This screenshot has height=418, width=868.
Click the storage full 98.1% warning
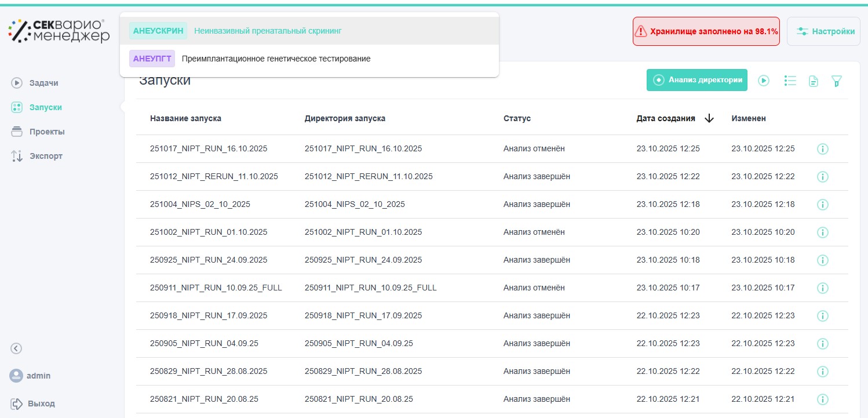[706, 31]
